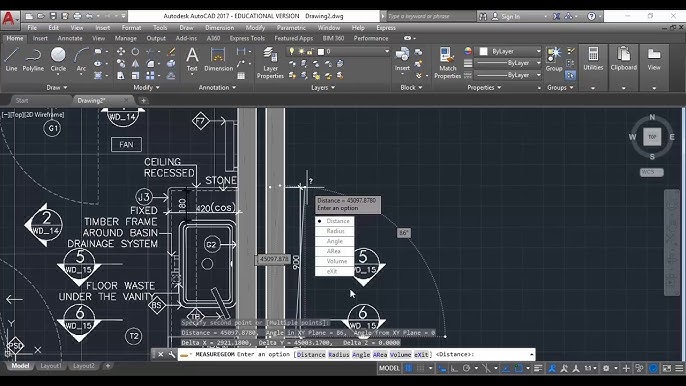This screenshot has width=686, height=386.
Task: Switch to the Layout1 tab
Action: click(x=51, y=366)
